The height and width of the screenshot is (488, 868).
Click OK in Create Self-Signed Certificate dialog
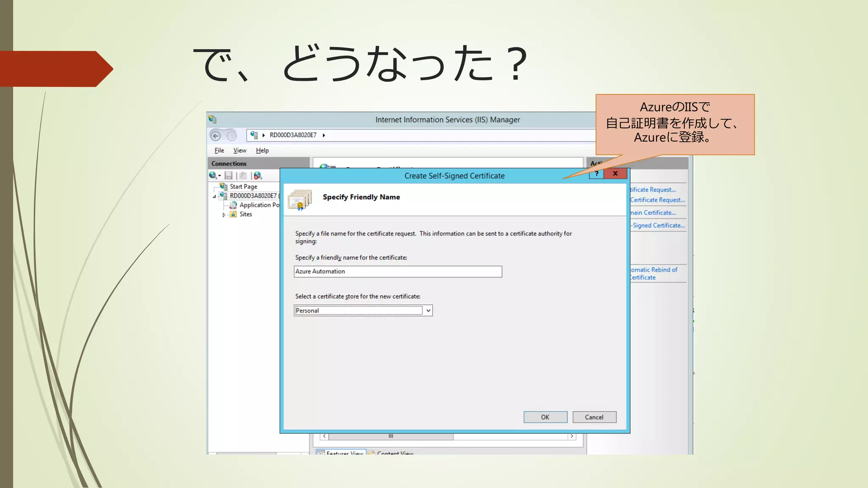tap(545, 417)
